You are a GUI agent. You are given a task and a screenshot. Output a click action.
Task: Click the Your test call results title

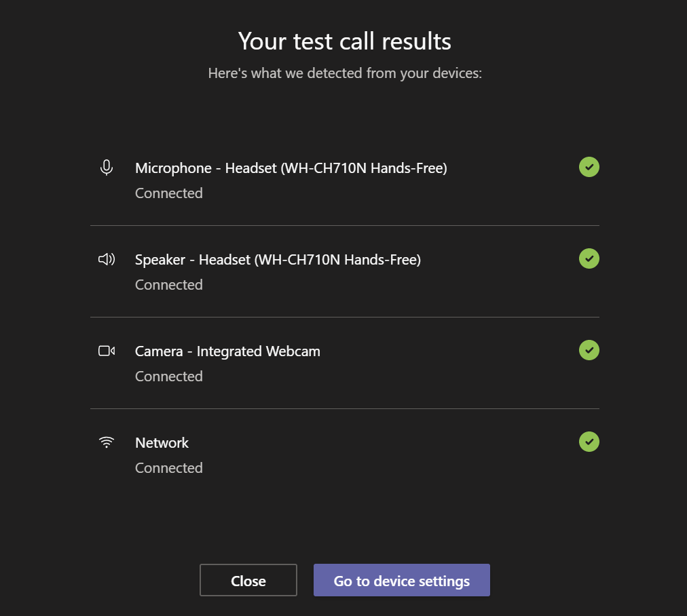pos(343,41)
